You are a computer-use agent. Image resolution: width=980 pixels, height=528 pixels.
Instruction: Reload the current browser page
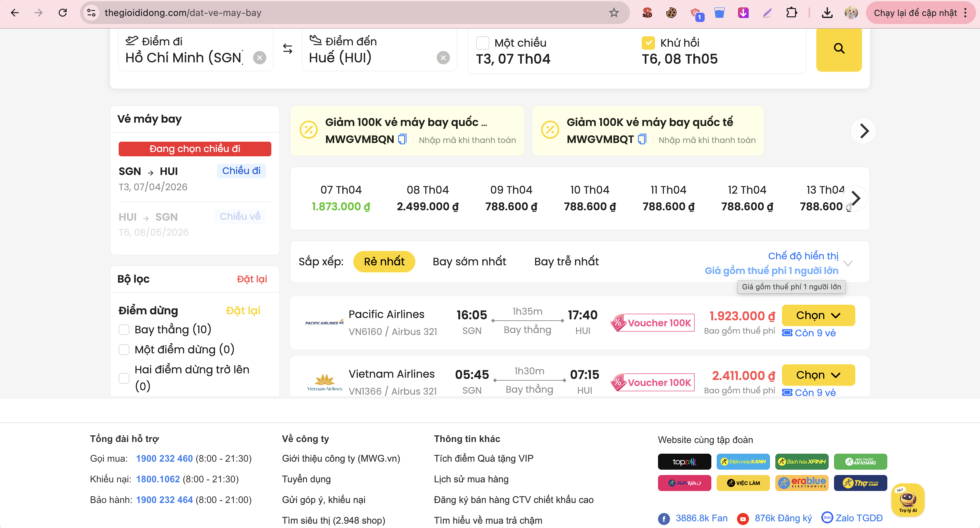[63, 13]
